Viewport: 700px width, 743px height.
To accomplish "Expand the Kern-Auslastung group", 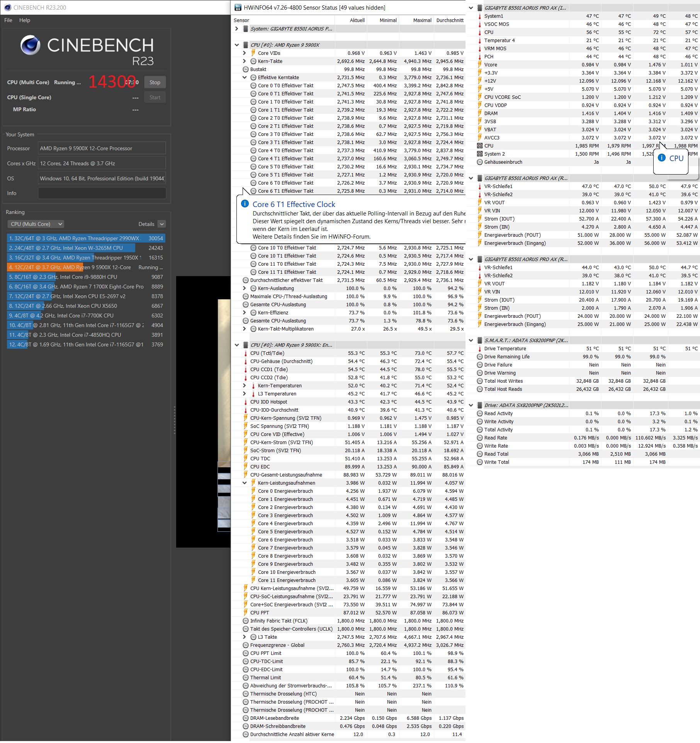I will point(245,288).
